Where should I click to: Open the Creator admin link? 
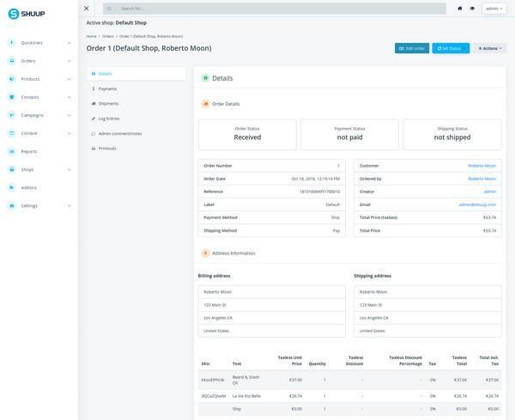click(490, 192)
